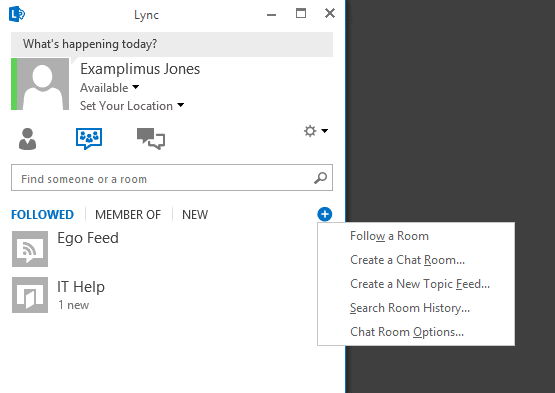Click the 1 new label under IT Help
Screen dimensions: 555x393
tap(74, 305)
